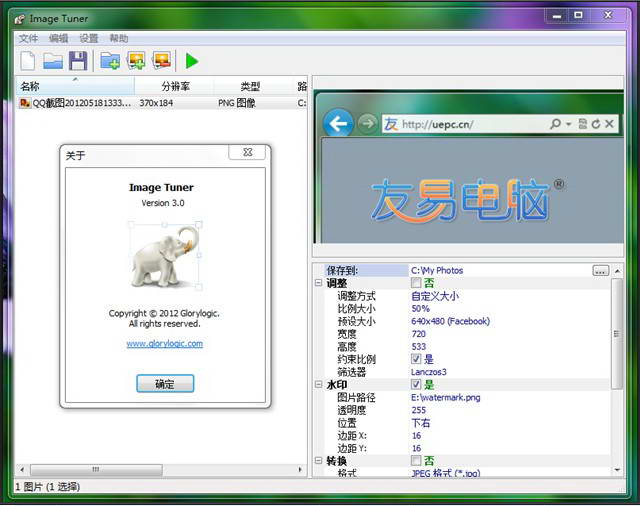Image resolution: width=640 pixels, height=506 pixels.
Task: Maximize the Image Tuner window
Action: (578, 16)
